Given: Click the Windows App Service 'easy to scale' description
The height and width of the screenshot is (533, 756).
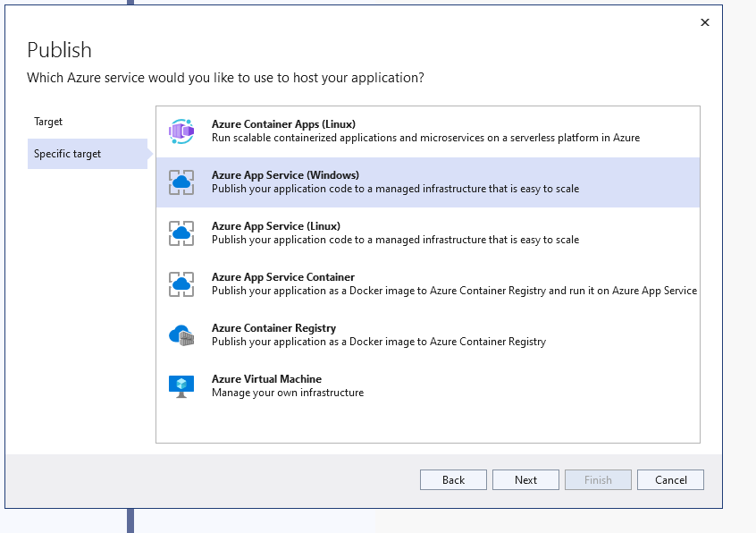Looking at the screenshot, I should tap(395, 189).
